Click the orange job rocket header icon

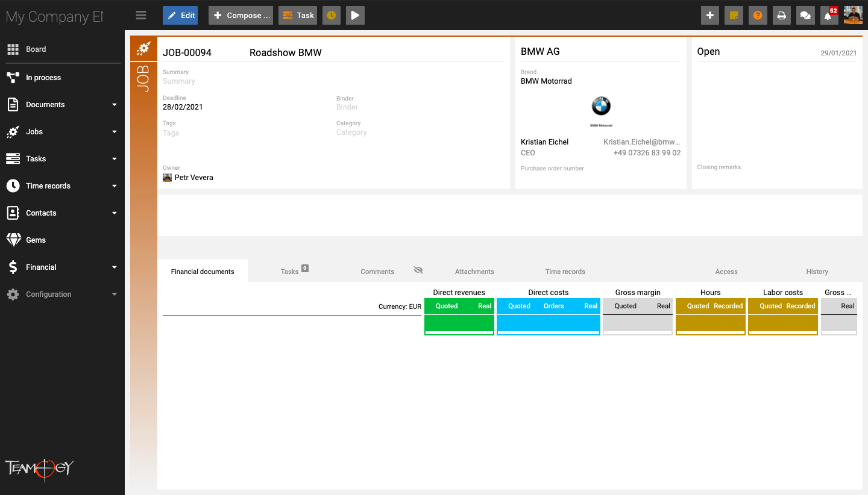point(143,49)
